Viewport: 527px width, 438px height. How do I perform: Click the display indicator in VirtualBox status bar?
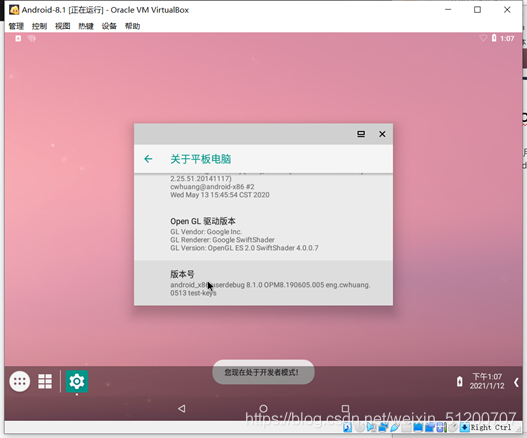[x=418, y=428]
